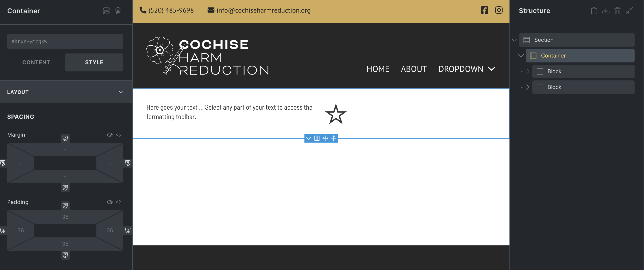Click the second Block's square icon in Structure

pos(540,87)
